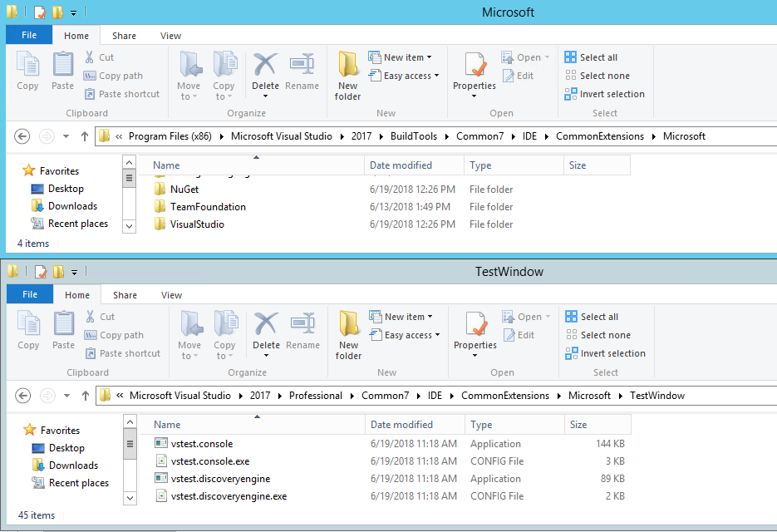Click Paste icon in TestWindow ribbon
The height and width of the screenshot is (532, 777).
63,323
